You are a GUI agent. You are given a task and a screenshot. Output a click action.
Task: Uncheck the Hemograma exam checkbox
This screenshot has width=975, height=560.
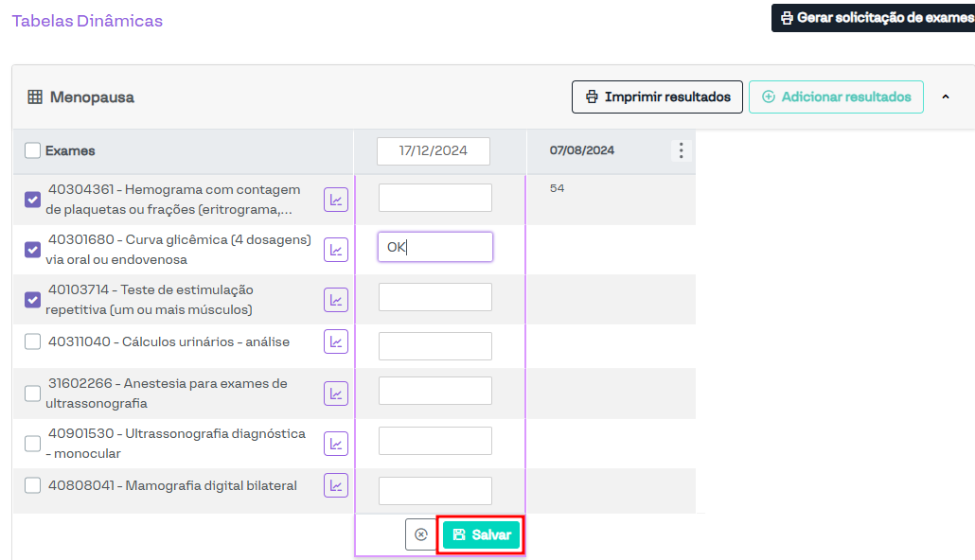(x=32, y=200)
